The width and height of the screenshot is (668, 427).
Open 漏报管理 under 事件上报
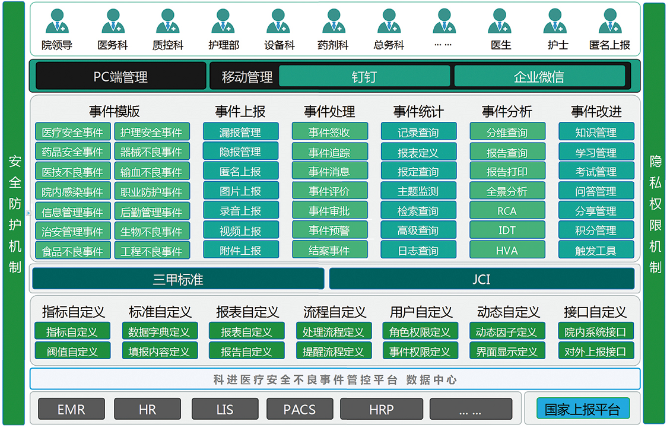click(241, 132)
